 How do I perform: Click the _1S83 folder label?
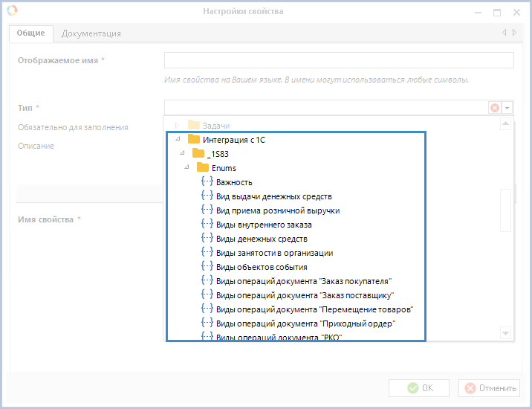click(x=218, y=154)
